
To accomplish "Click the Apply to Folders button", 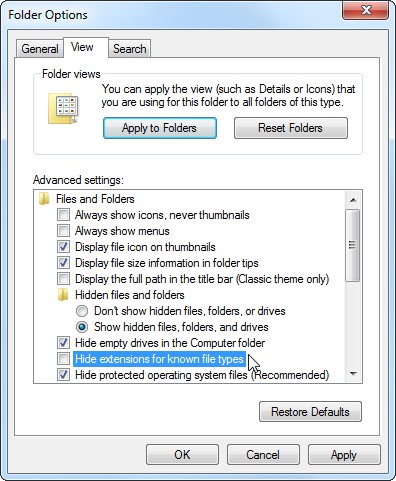I will (x=160, y=128).
